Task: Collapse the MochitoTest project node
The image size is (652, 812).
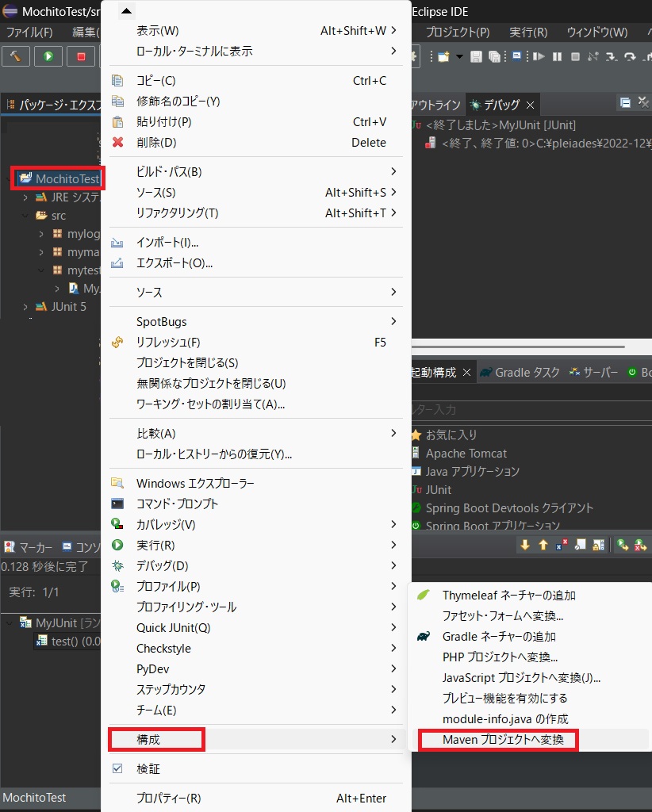Action: tap(8, 178)
